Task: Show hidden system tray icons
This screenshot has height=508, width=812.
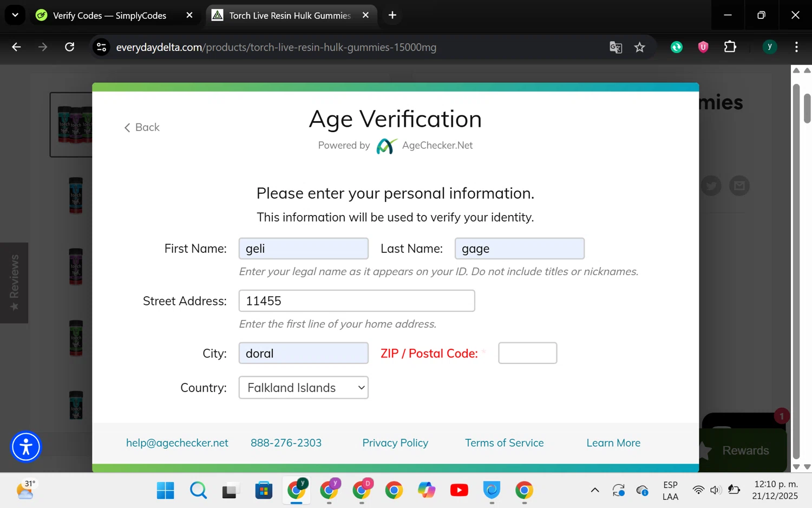Action: tap(595, 491)
